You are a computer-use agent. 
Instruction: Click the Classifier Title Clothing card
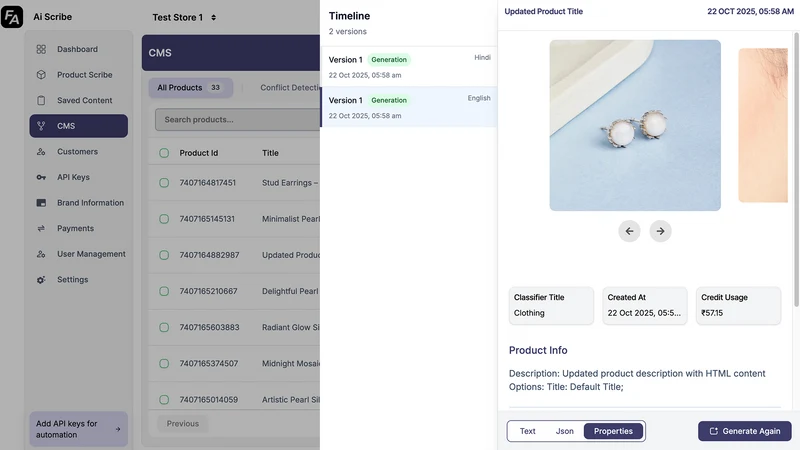point(551,306)
